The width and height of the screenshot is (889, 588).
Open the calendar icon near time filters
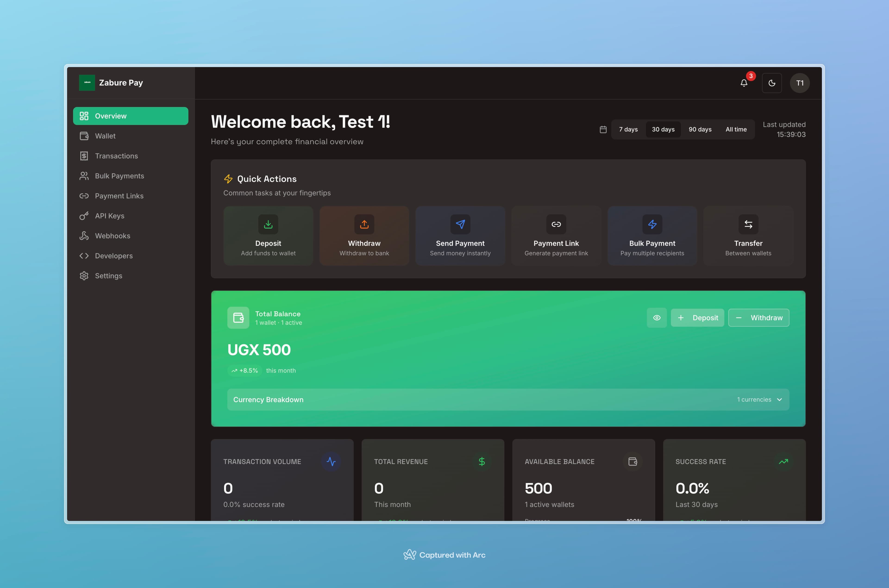pyautogui.click(x=603, y=129)
